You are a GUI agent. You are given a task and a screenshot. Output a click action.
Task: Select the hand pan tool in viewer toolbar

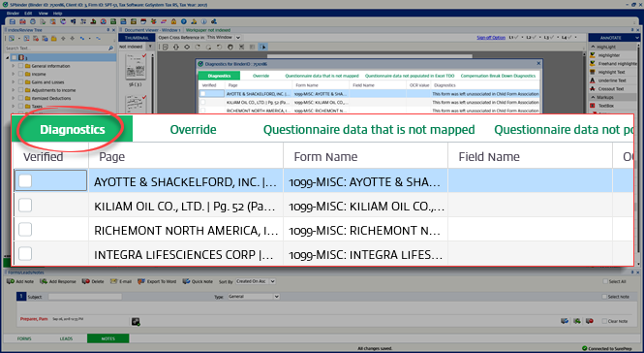point(230,47)
